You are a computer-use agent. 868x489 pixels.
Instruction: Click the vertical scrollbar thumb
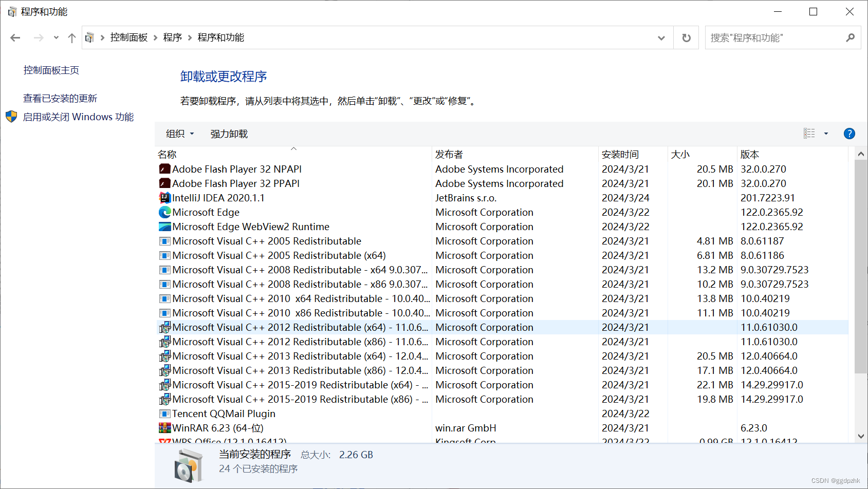[861, 267]
